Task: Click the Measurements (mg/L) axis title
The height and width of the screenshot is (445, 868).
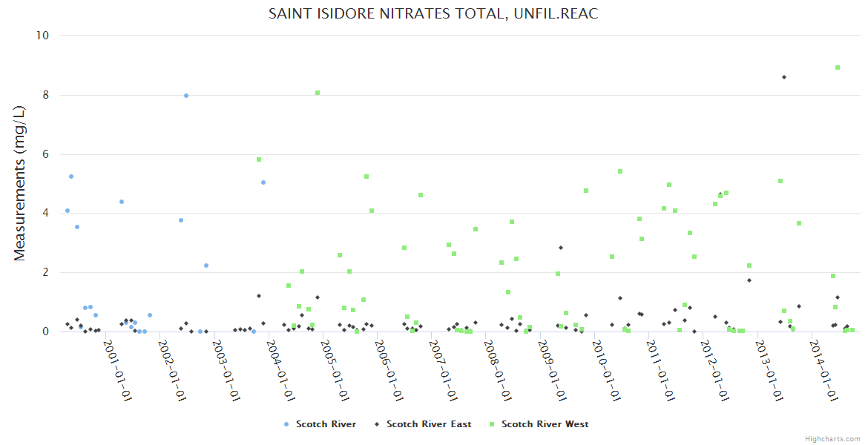Action: click(x=20, y=182)
